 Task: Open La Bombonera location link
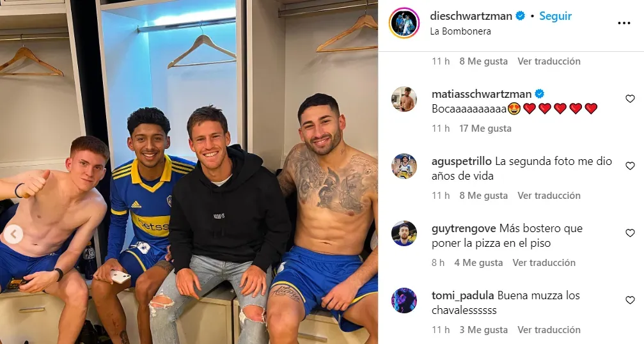460,31
